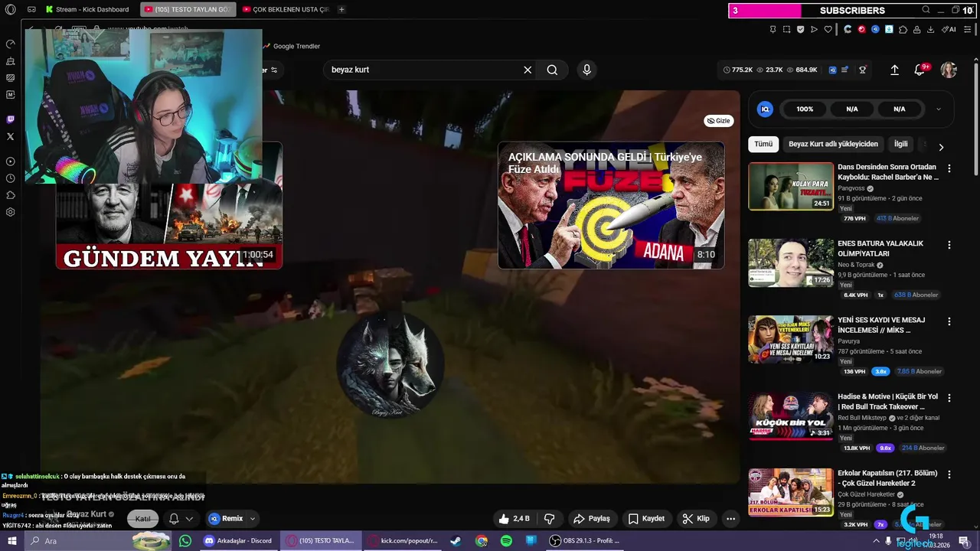Open AÇIKLAMA SONUNDA GELDİ end card video
Viewport: 980px width, 551px height.
(x=611, y=205)
